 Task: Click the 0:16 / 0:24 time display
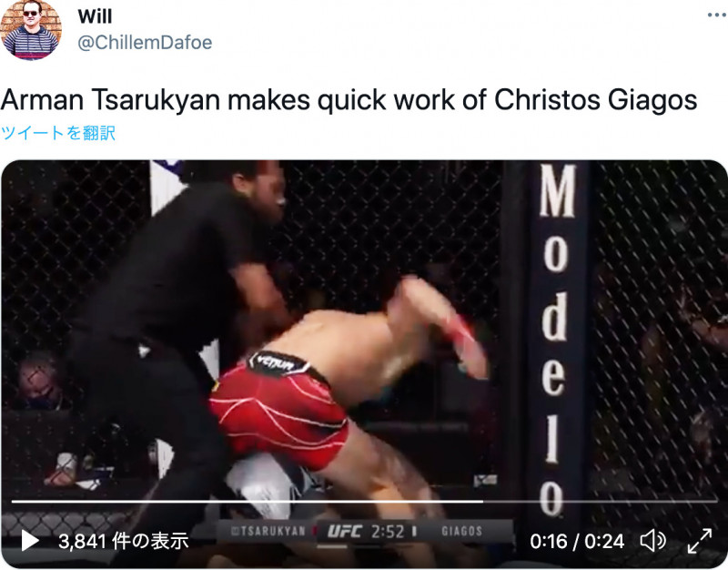[577, 541]
